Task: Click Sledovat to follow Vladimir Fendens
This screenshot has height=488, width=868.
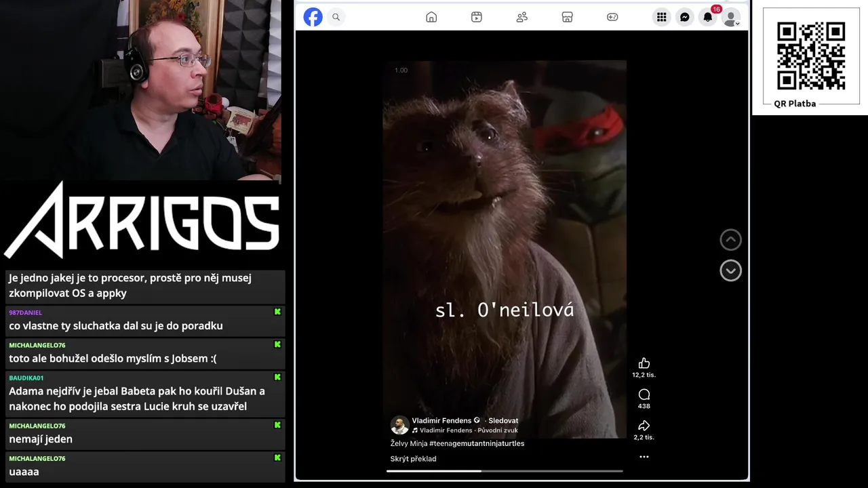Action: [503, 421]
